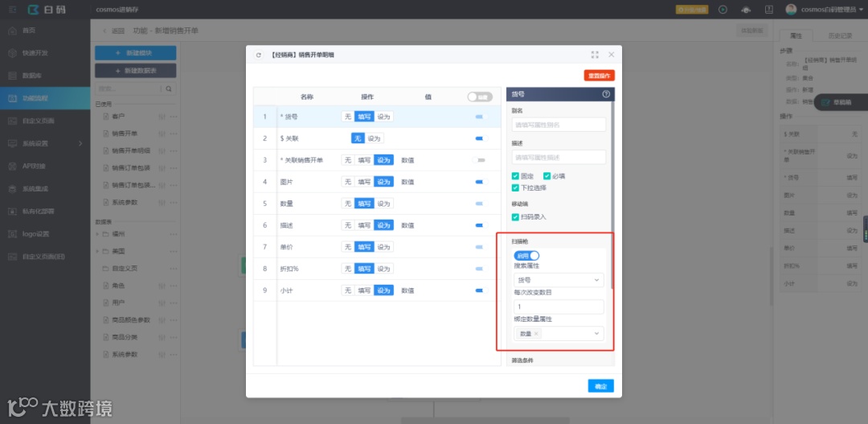868x424 pixels.
Task: Toggle the header switch above the value column
Action: tap(479, 97)
